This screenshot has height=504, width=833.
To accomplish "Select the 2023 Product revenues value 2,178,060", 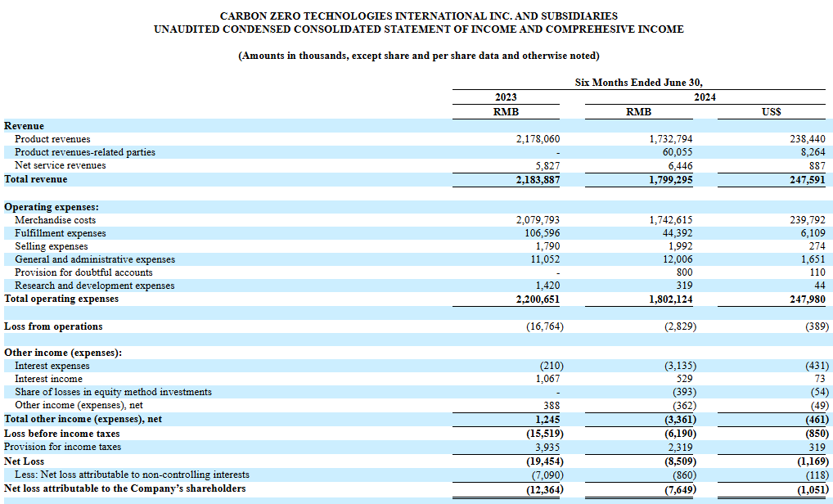I will coord(538,139).
